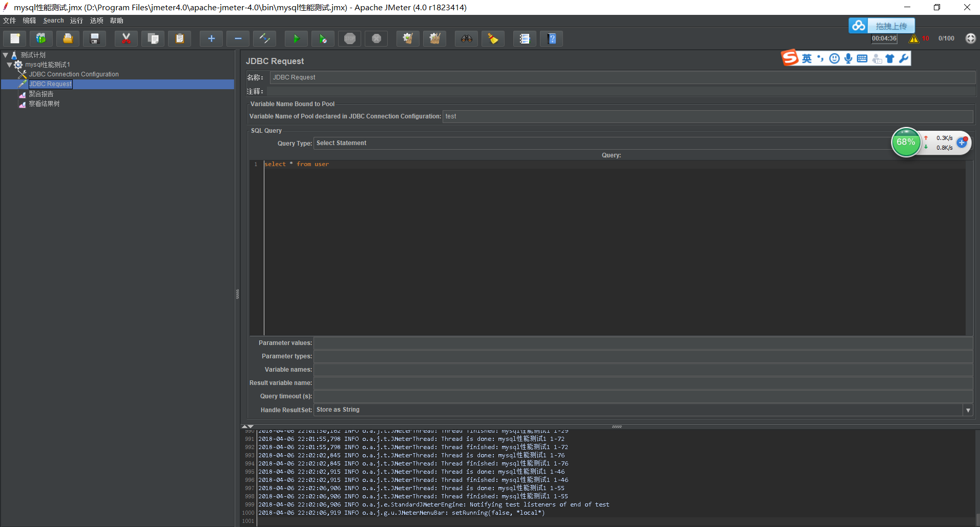Open the Search menu
This screenshot has width=980, height=527.
(x=53, y=21)
